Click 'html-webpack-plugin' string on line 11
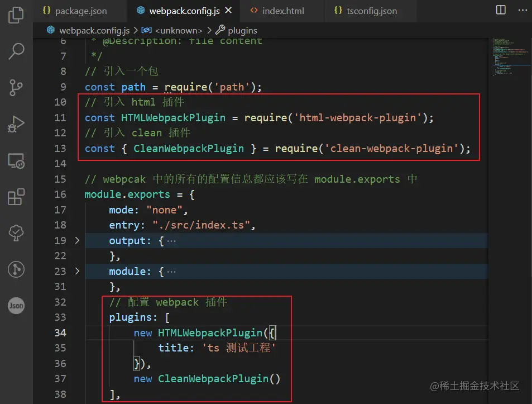The height and width of the screenshot is (404, 532). point(358,118)
